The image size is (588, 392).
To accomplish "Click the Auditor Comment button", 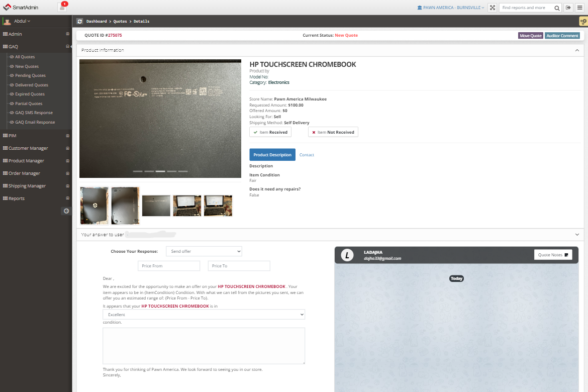I will (x=562, y=36).
